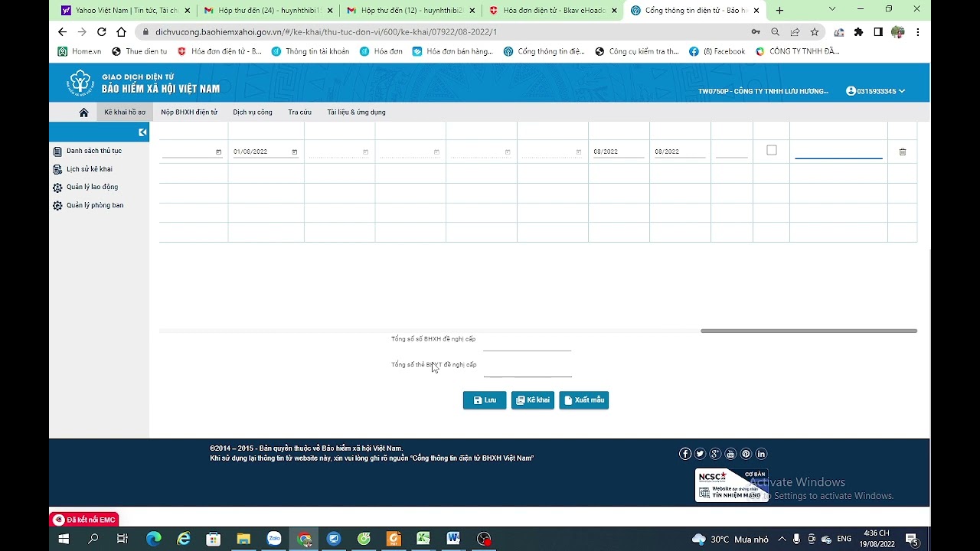The height and width of the screenshot is (551, 980).
Task: Delete the row using trash icon
Action: pos(902,152)
